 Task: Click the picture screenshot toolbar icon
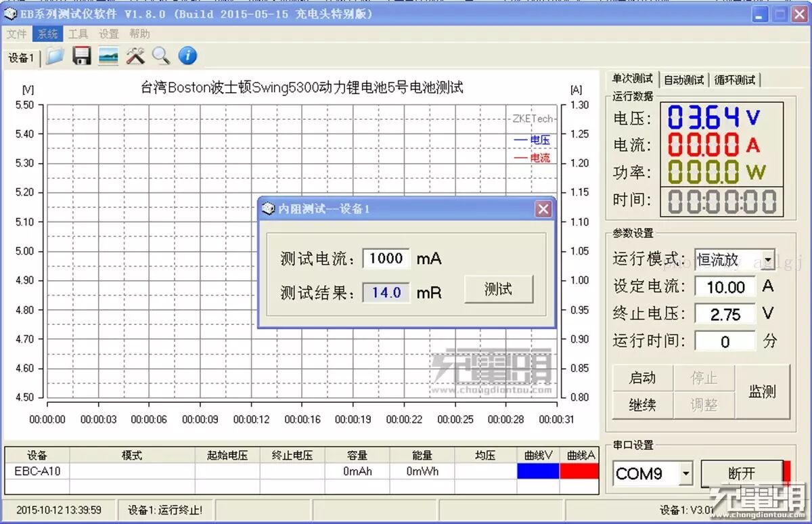pos(108,56)
